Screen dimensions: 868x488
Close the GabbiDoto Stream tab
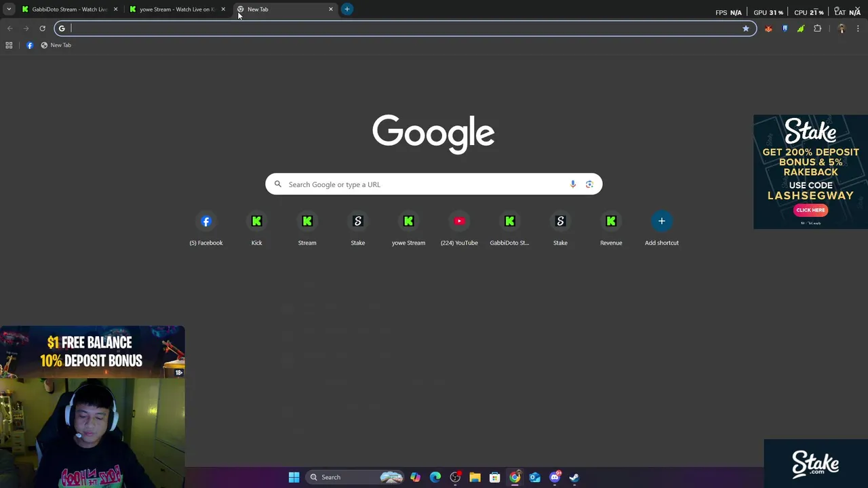tap(115, 9)
